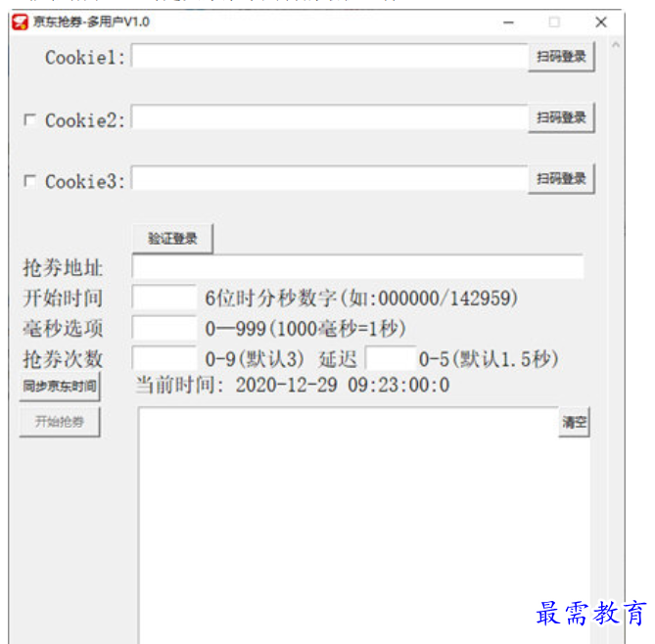Click the Cookie1 input field
The height and width of the screenshot is (644, 655).
[x=330, y=56]
